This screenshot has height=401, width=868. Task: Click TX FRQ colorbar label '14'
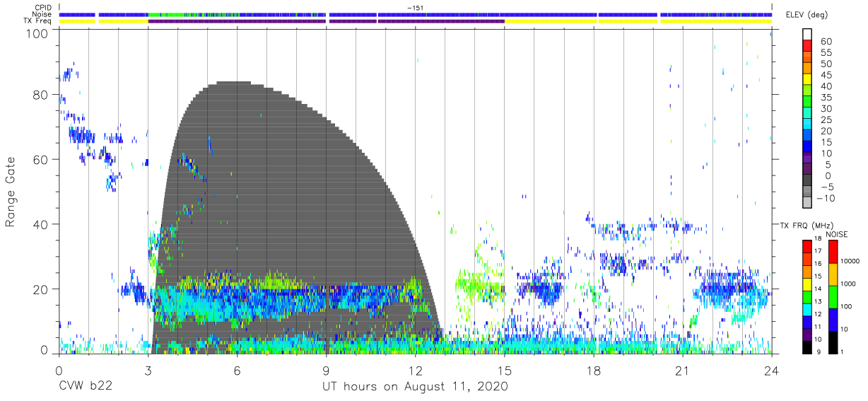point(817,289)
